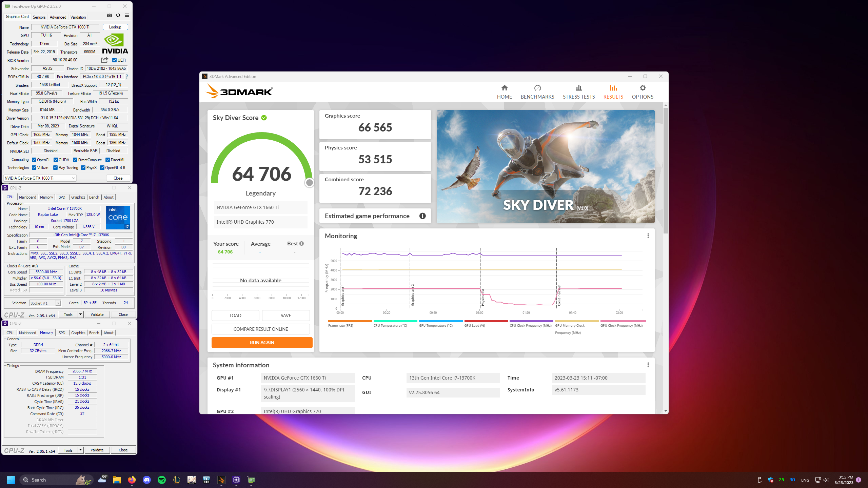Click the 3DMark vertical scrollbar thumb
The height and width of the screenshot is (488, 868).
[x=666, y=170]
